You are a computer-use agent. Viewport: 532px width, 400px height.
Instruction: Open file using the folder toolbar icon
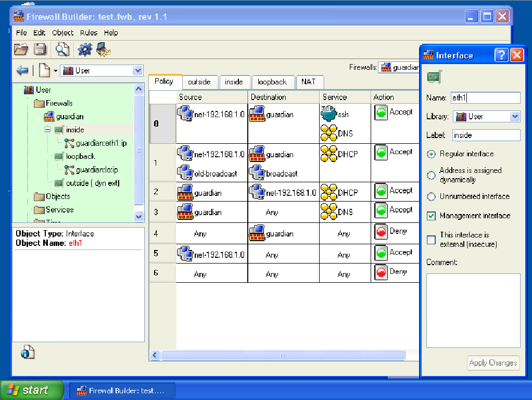(x=21, y=49)
